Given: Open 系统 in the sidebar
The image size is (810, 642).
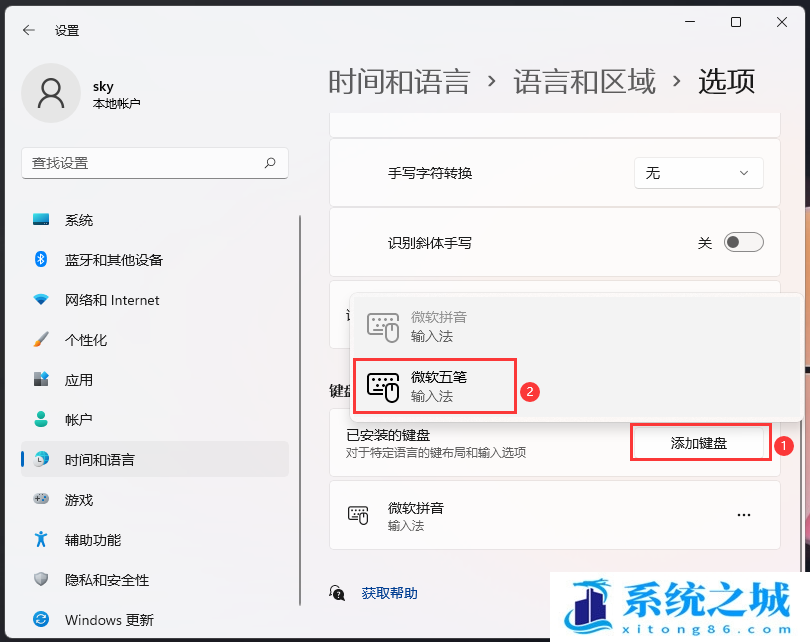Looking at the screenshot, I should 154,220.
